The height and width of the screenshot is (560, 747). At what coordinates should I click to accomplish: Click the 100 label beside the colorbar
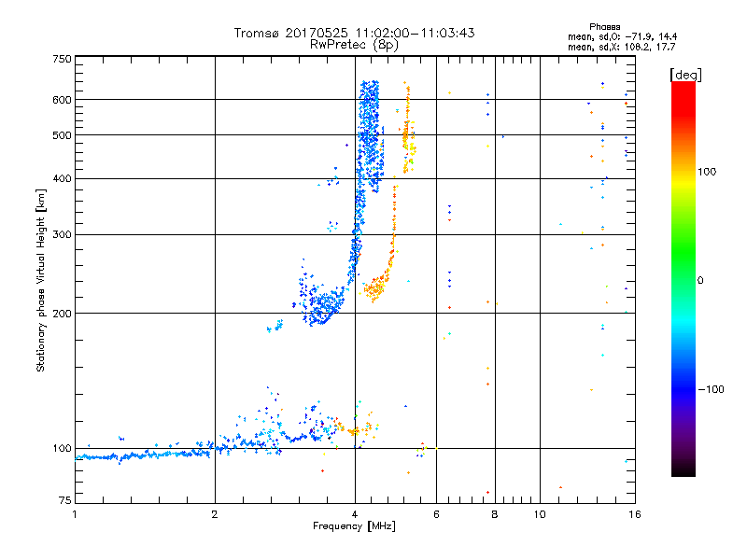point(708,172)
